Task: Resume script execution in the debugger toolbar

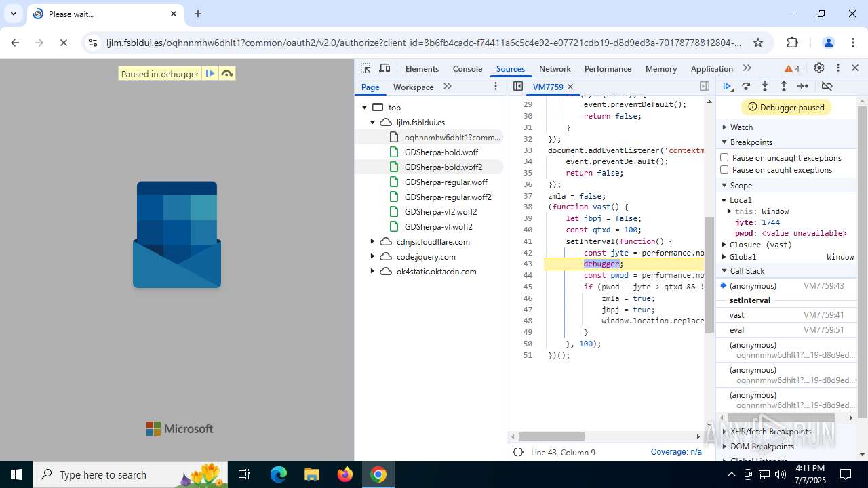Action: coord(727,86)
